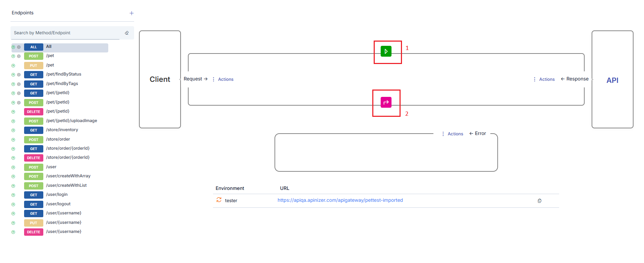
Task: Select the DELETE /store/order/{orderId} endpoint
Action: [68, 158]
